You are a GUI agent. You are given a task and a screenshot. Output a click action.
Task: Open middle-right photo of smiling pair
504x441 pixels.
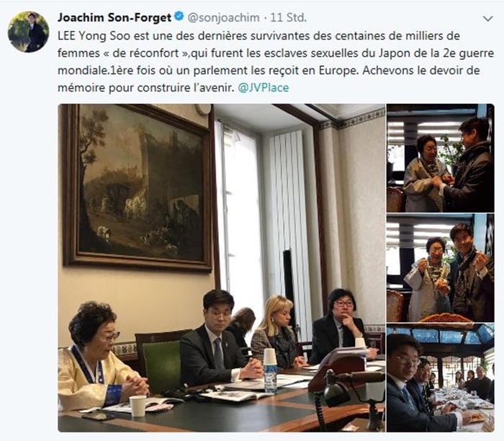(441, 268)
